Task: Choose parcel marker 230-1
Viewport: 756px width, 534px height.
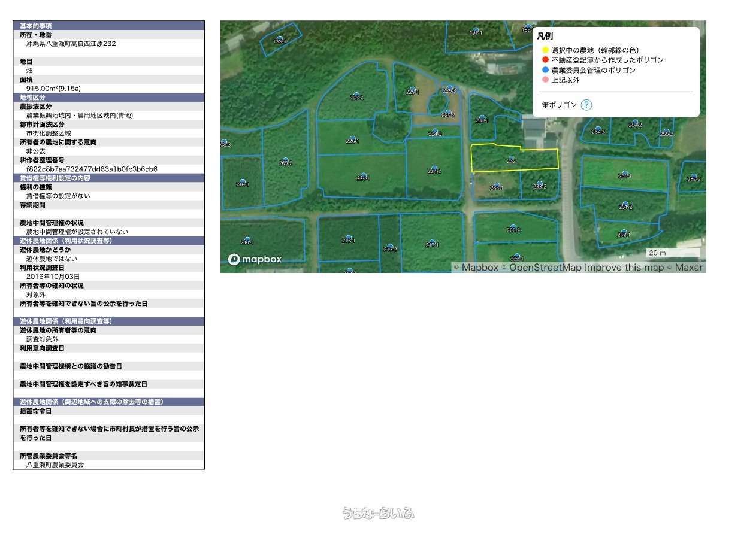Action: point(482,119)
